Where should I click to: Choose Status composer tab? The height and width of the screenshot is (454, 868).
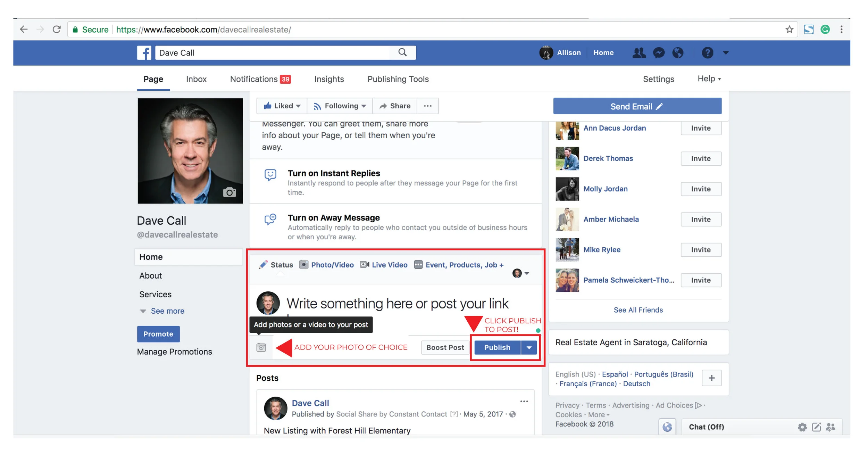(x=276, y=265)
